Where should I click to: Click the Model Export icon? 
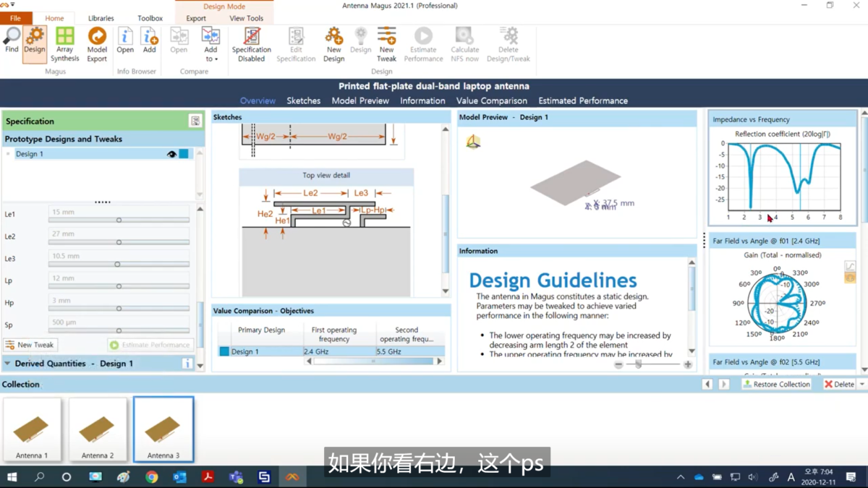click(97, 45)
